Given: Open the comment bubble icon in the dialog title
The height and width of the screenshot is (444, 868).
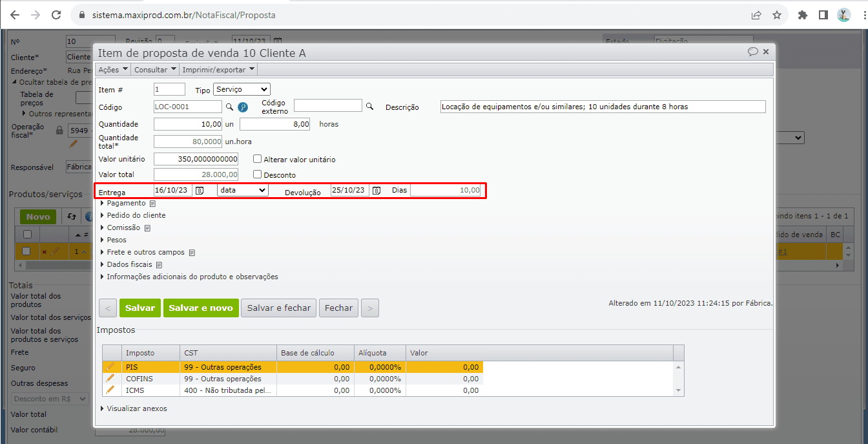Looking at the screenshot, I should [x=753, y=52].
